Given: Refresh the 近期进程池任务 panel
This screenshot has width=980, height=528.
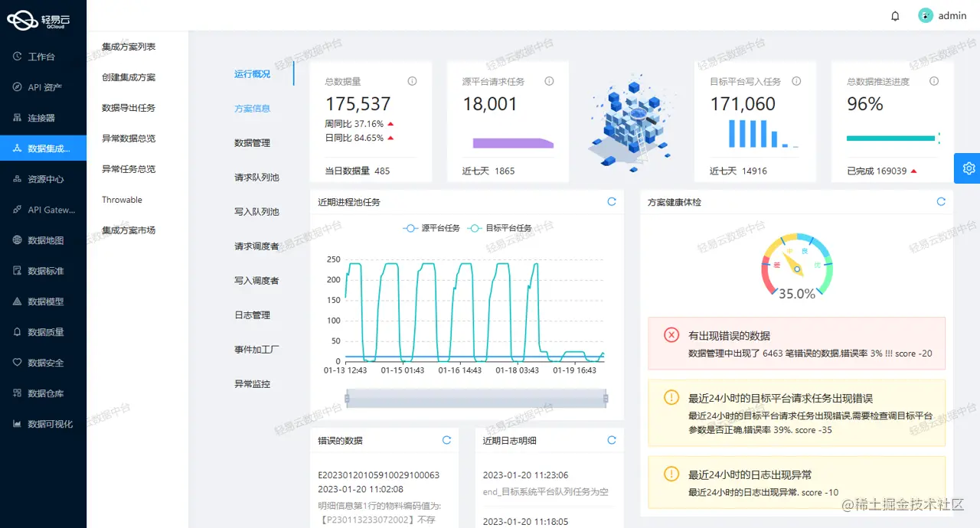Looking at the screenshot, I should [611, 201].
